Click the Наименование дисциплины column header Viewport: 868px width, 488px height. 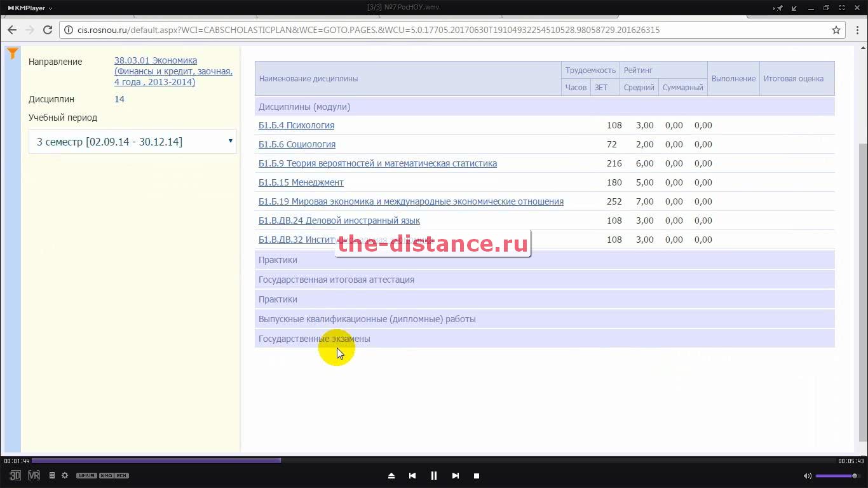408,79
